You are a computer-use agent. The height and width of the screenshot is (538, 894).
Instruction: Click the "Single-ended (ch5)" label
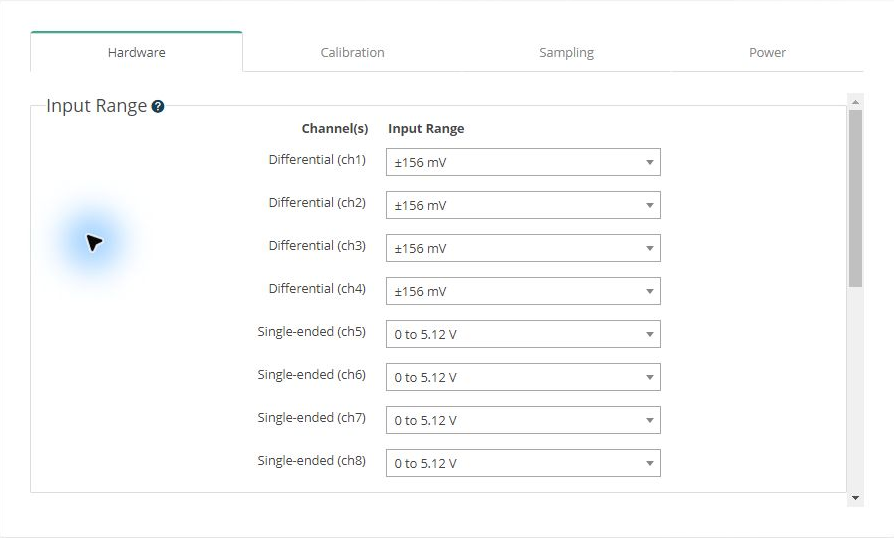click(x=311, y=332)
